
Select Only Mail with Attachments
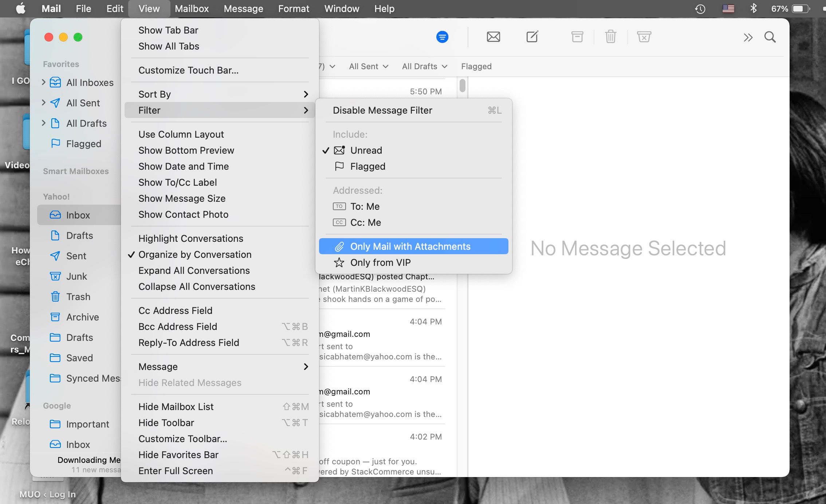[410, 247]
